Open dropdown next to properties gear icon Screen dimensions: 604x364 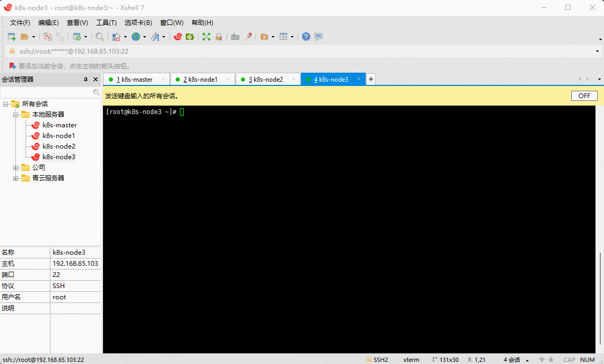[x=85, y=37]
